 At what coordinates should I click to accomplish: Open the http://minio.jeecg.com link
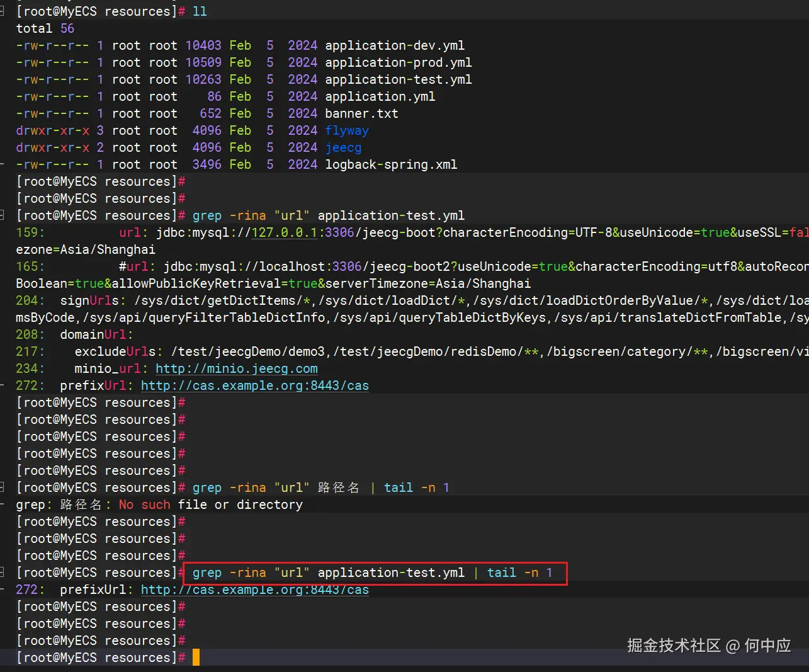(x=236, y=368)
